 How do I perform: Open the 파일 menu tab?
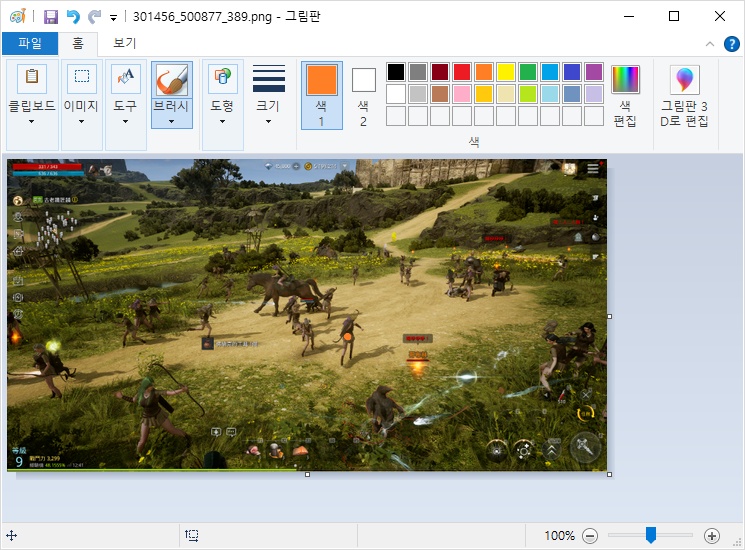point(30,43)
